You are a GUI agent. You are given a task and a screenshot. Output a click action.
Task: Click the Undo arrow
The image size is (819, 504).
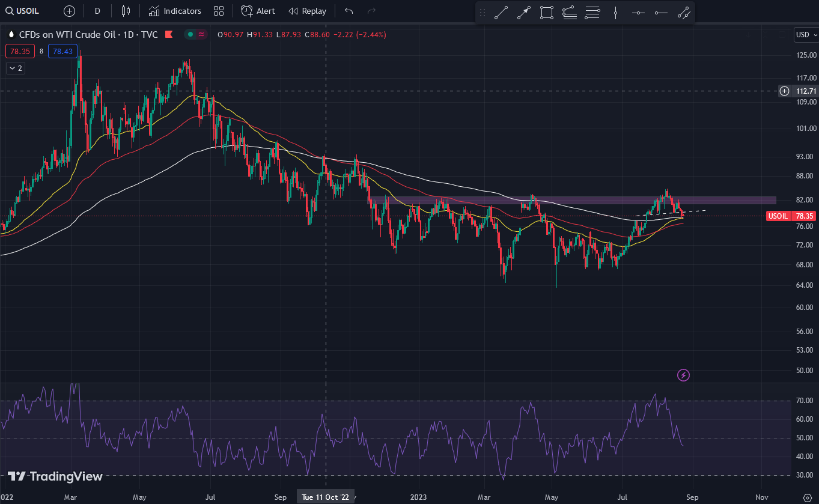click(349, 11)
